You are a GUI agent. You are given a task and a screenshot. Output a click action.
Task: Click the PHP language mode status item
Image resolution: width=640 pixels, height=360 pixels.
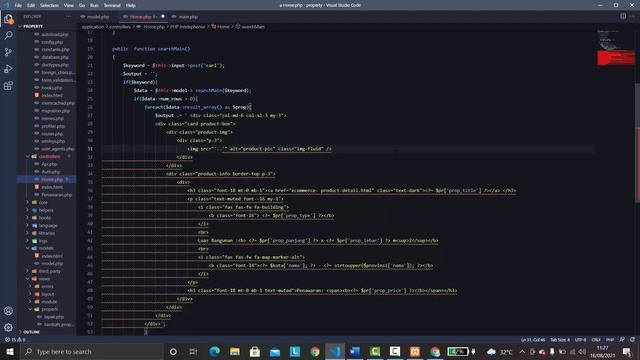(610, 340)
